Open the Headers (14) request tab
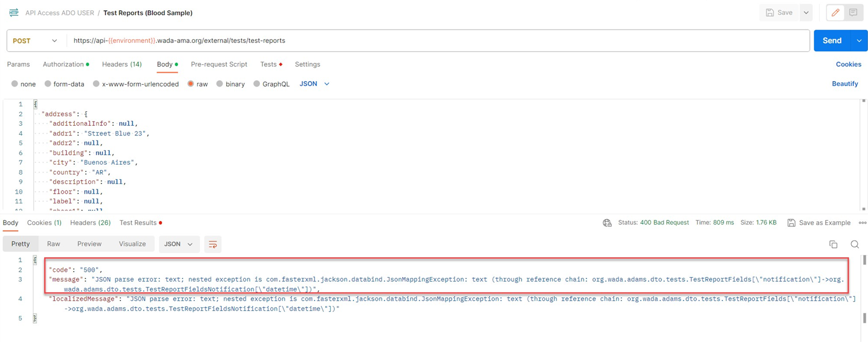The image size is (868, 351). tap(121, 64)
